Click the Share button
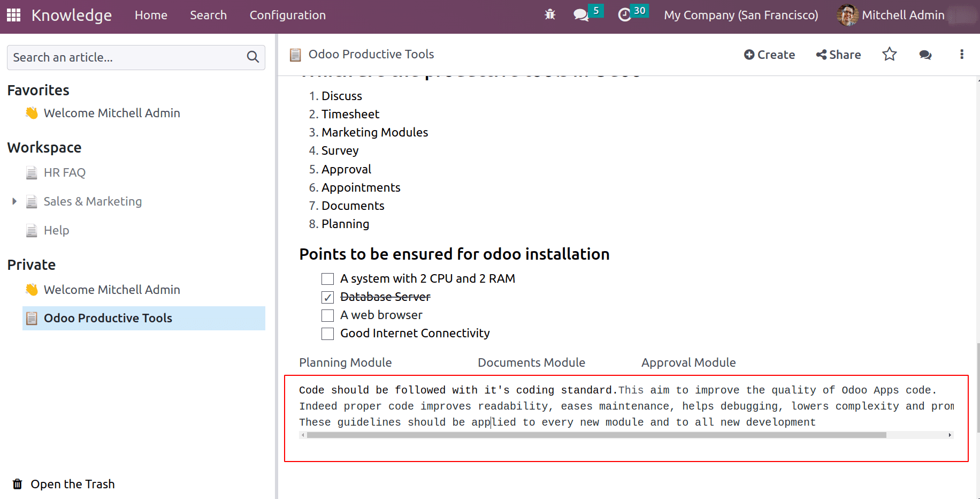Screen dimensions: 980x499 838,55
